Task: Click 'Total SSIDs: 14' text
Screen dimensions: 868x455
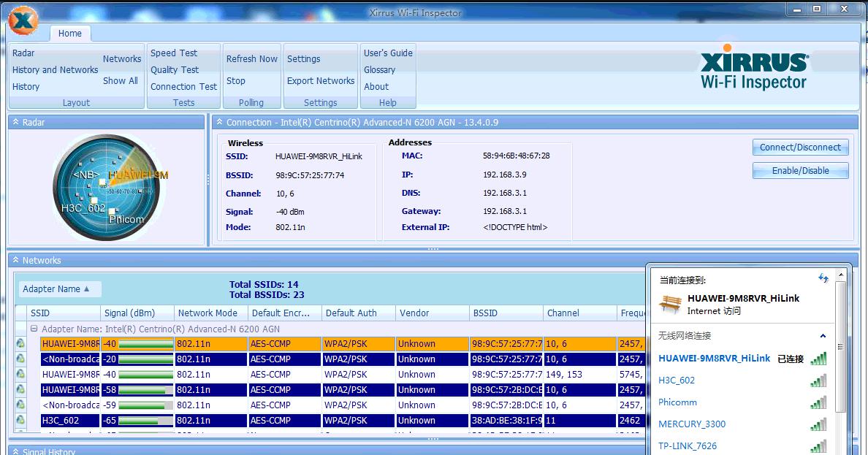Action: tap(264, 285)
